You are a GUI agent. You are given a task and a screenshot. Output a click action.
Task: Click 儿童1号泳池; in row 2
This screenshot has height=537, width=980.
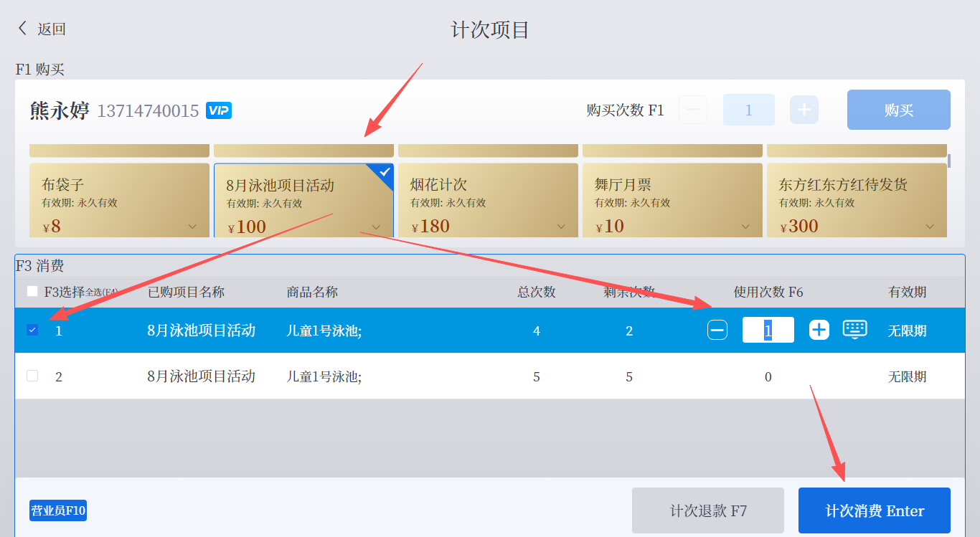(x=324, y=376)
